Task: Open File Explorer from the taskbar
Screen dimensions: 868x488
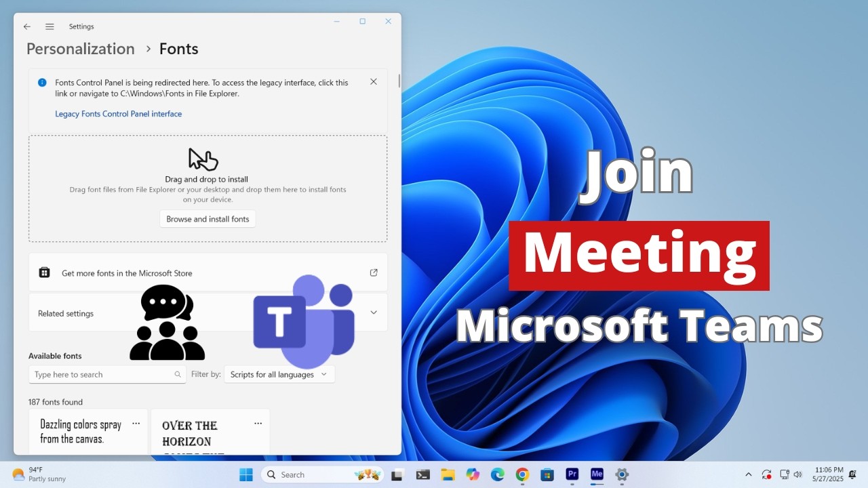Action: [x=448, y=474]
